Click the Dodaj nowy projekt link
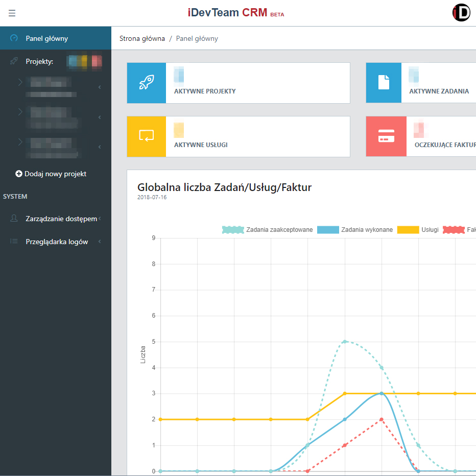Screen dimensions: 476x476 coord(55,174)
